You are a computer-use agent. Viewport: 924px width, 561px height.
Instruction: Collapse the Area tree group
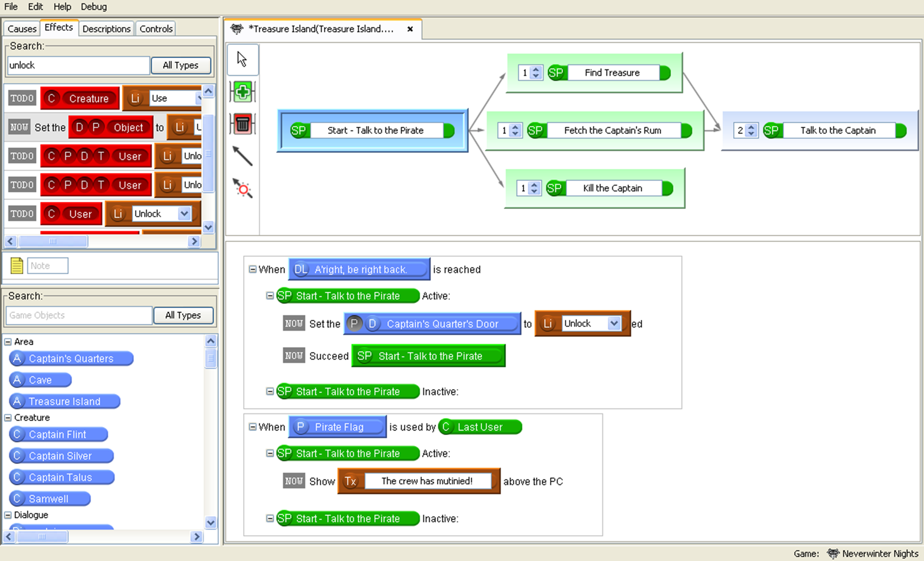[x=8, y=342]
